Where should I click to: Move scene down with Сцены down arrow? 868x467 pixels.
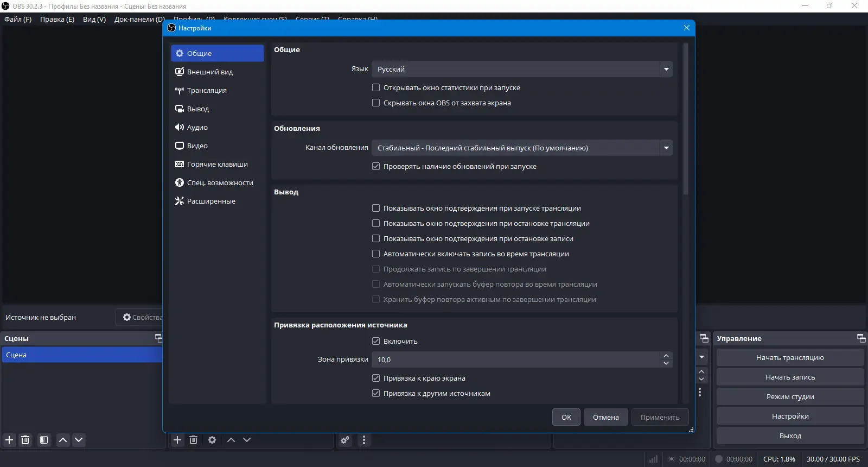79,440
